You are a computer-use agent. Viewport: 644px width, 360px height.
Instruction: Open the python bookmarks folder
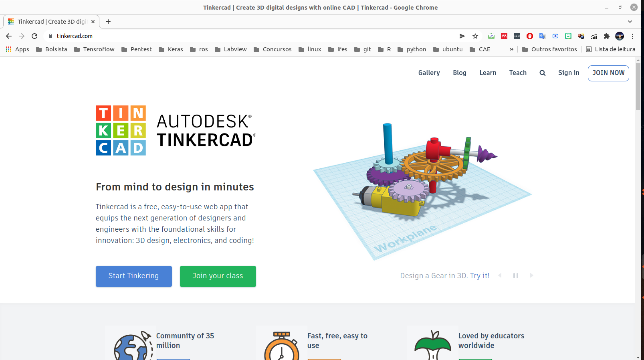(x=412, y=49)
